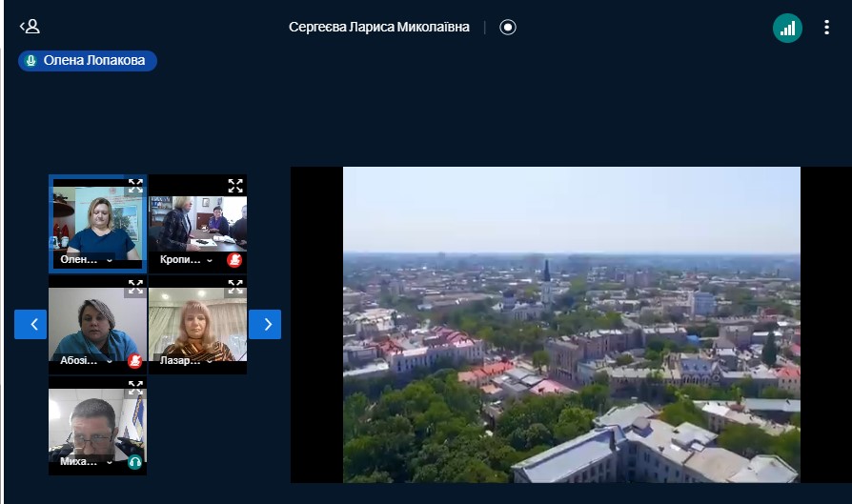The height and width of the screenshot is (504, 852).
Task: Expand Кропи… webcam to fullscreen
Action: tap(235, 186)
